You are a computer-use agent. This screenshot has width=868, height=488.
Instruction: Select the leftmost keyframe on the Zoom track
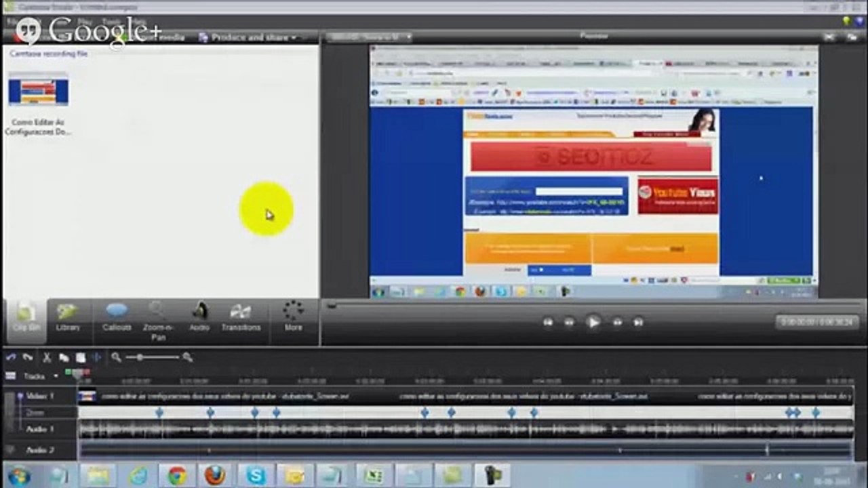coord(159,413)
